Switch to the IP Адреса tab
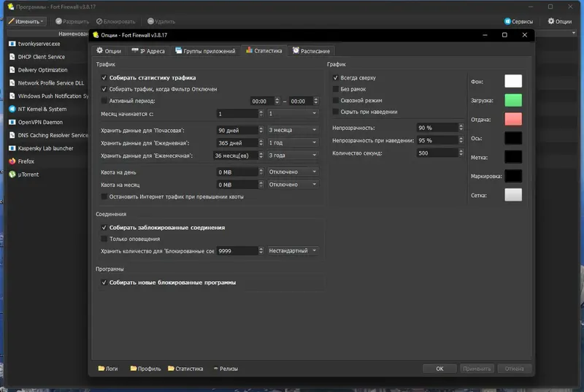 (x=148, y=51)
